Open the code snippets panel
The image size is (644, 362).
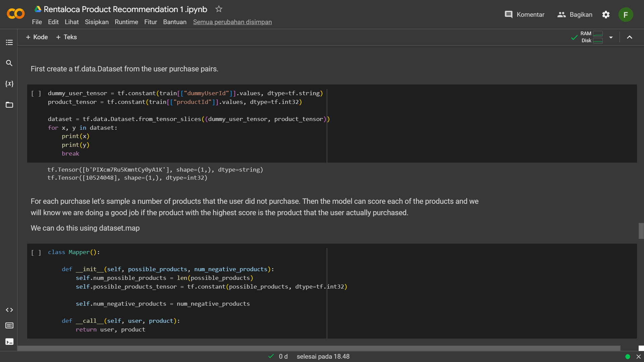[x=9, y=310]
